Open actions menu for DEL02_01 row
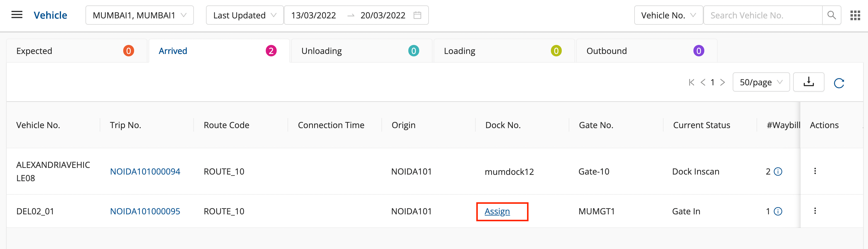Viewport: 868px width, 249px height. (x=815, y=211)
